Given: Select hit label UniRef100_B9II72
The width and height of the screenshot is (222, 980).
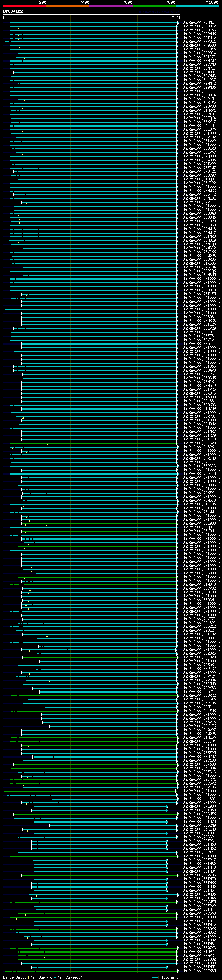Looking at the screenshot, I should tap(199, 57).
